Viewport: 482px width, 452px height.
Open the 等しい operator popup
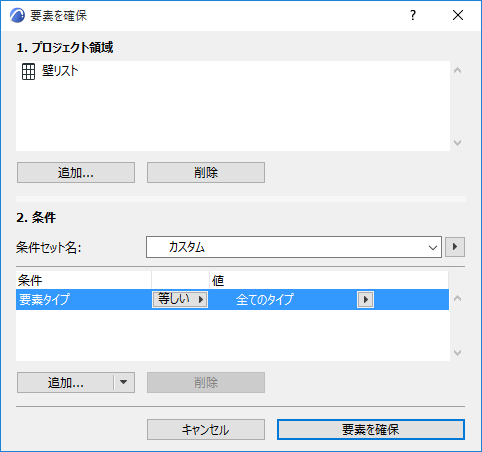[x=180, y=299]
